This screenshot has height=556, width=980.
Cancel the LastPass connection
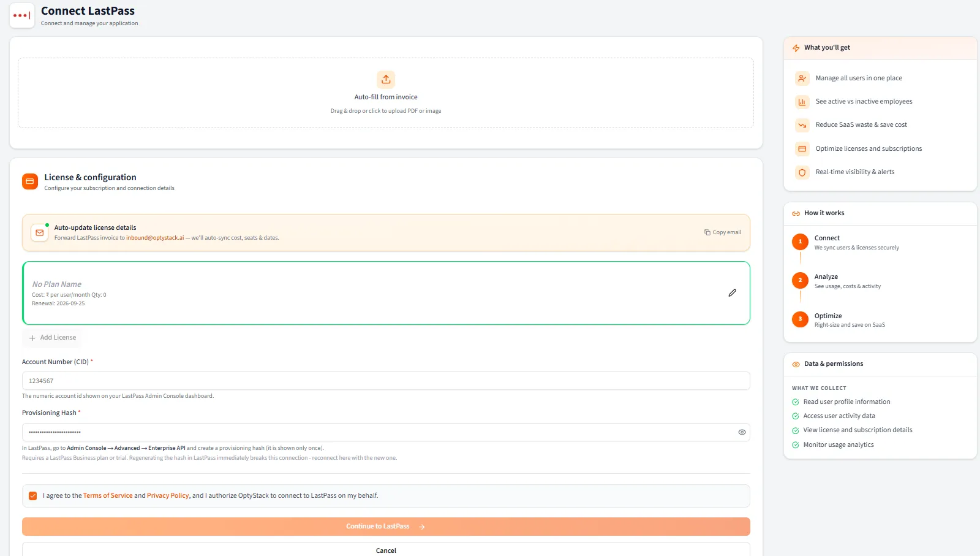[x=386, y=550]
